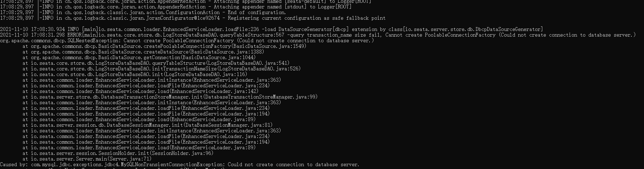Click the DataBaseSessionManager.init(DataBaseSessionManager.java:81) frame

point(147,125)
